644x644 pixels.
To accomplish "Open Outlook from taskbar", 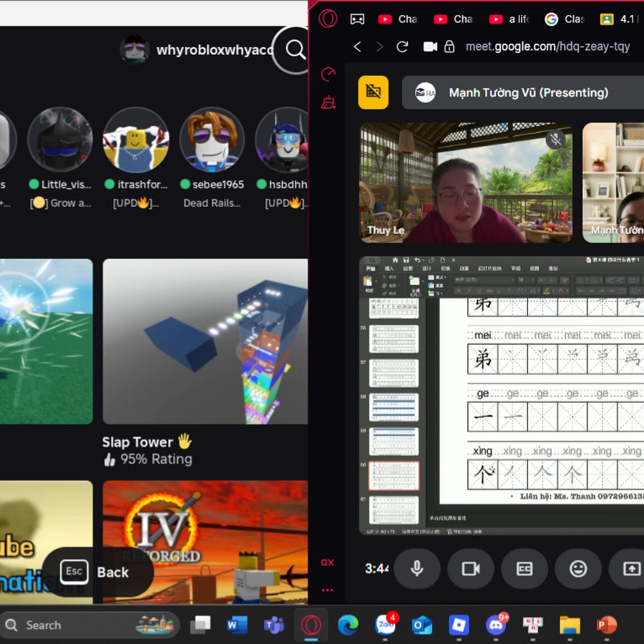I will (421, 625).
